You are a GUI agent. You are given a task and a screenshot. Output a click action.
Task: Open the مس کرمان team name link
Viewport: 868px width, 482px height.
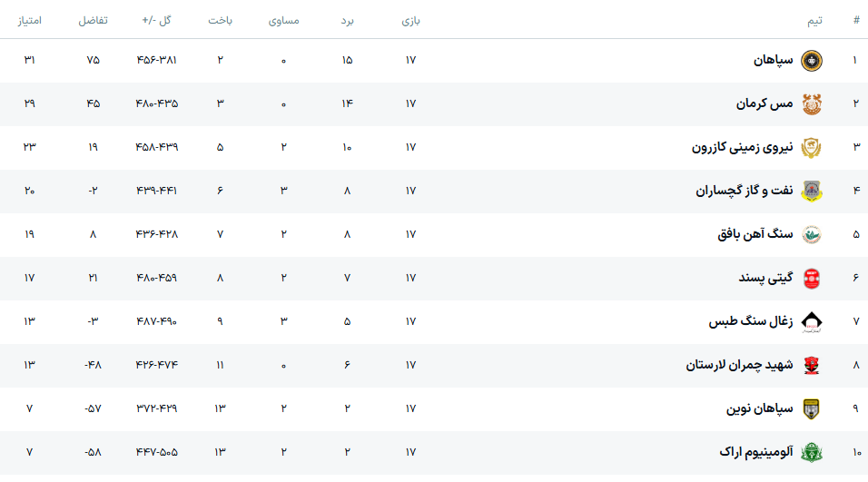click(x=764, y=104)
